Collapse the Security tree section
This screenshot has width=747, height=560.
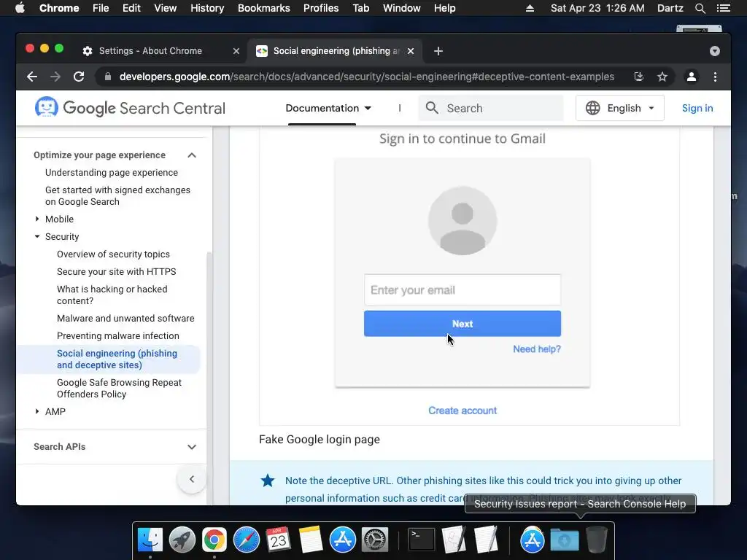point(37,237)
